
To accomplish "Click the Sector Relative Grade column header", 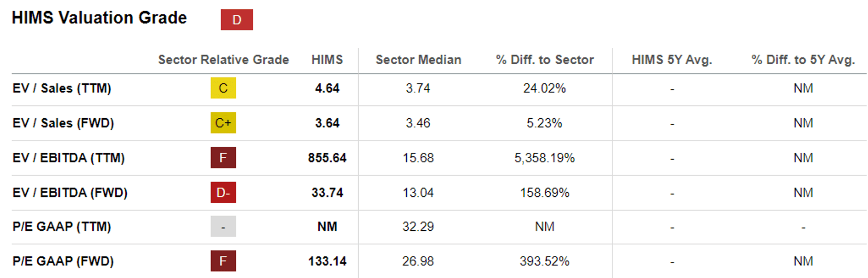I will click(223, 60).
